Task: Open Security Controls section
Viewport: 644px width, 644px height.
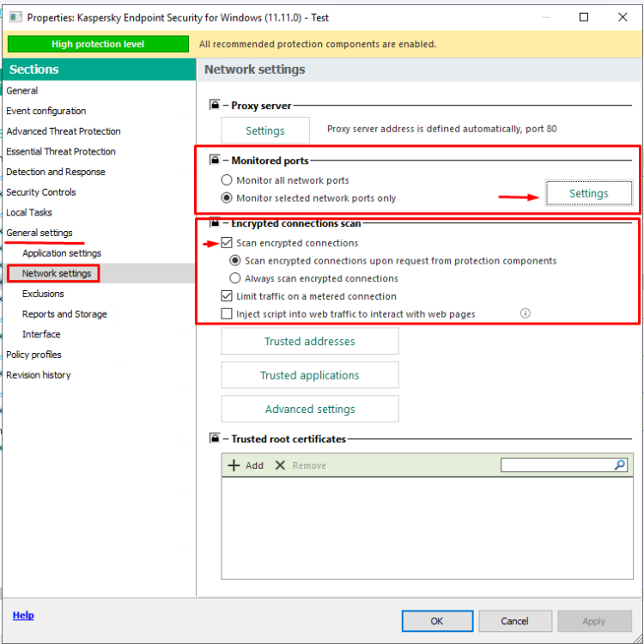Action: click(40, 191)
